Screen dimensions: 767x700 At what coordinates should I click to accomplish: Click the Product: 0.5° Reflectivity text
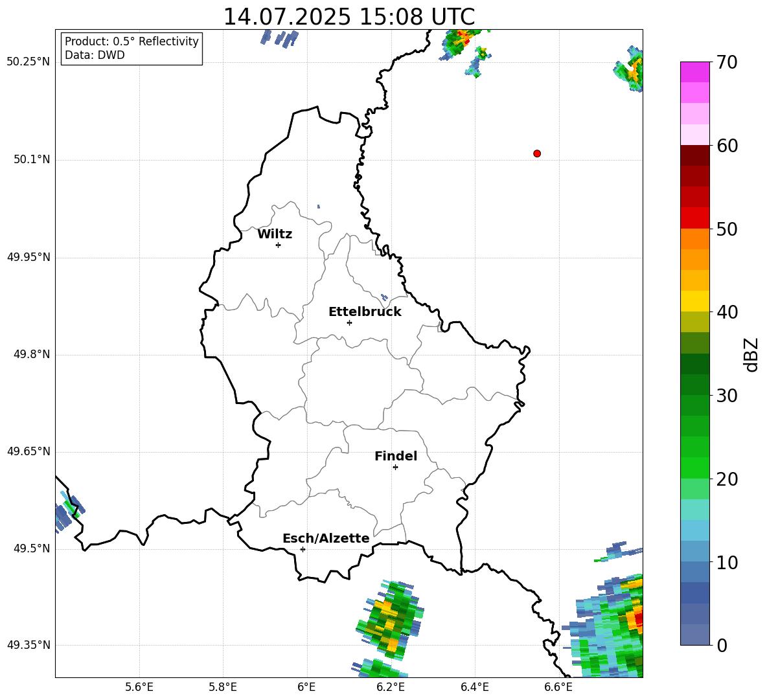[x=132, y=41]
